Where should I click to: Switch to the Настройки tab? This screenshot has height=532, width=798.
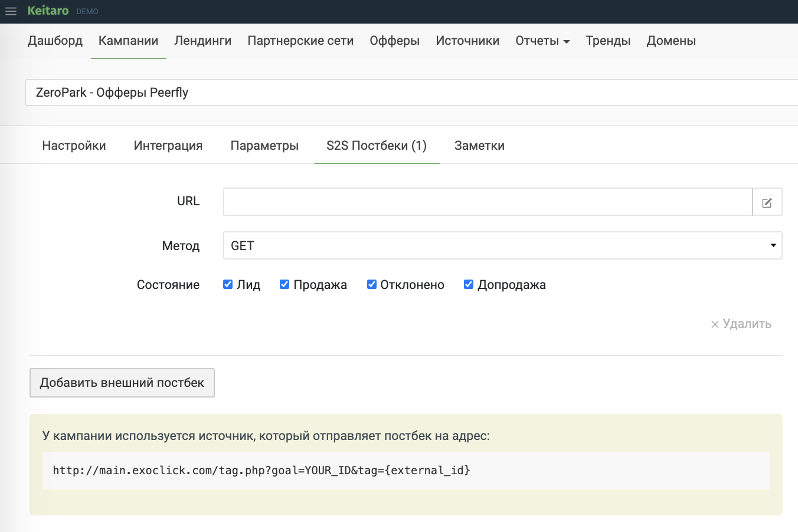click(x=74, y=146)
